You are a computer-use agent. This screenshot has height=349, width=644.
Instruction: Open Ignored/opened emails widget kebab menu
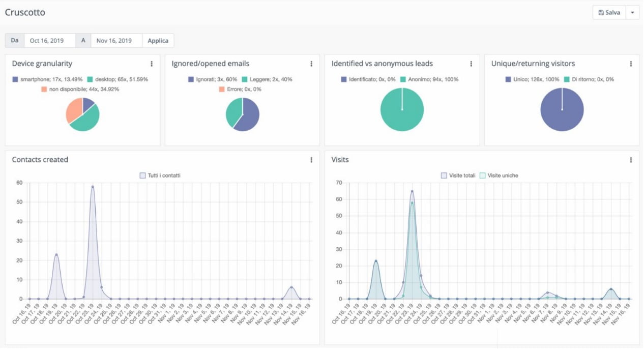tap(311, 64)
